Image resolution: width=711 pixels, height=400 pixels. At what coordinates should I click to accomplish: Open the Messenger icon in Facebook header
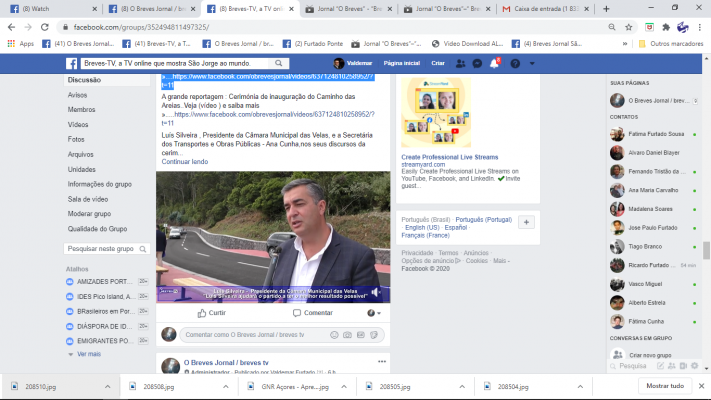click(477, 63)
